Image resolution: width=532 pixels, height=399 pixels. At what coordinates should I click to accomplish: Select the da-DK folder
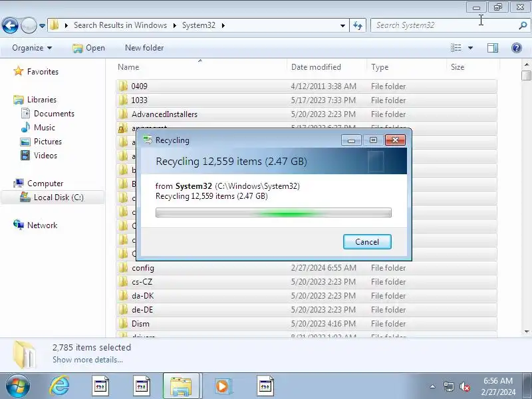[x=307, y=295]
